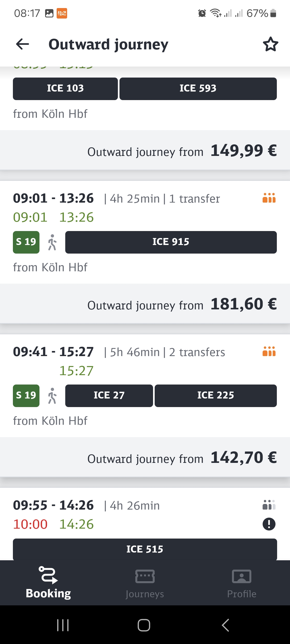Tap the Android home navigation button
Image resolution: width=290 pixels, height=644 pixels.
144,625
